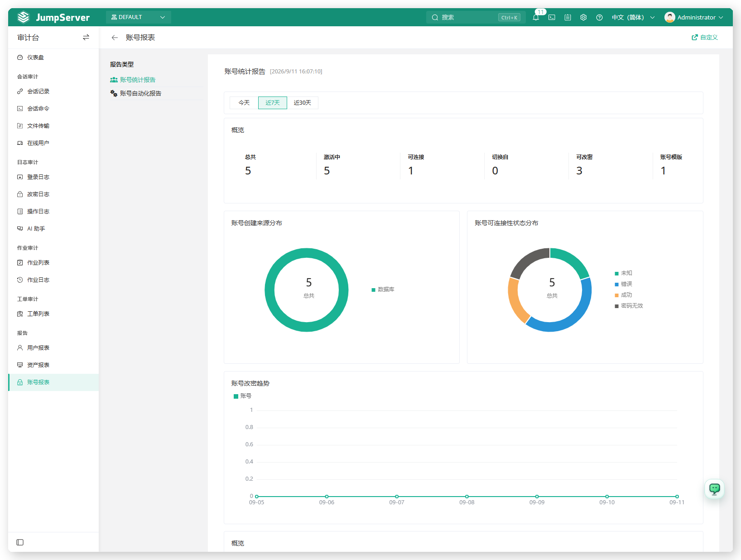
Task: Click the 自定义 customize link
Action: pyautogui.click(x=705, y=38)
